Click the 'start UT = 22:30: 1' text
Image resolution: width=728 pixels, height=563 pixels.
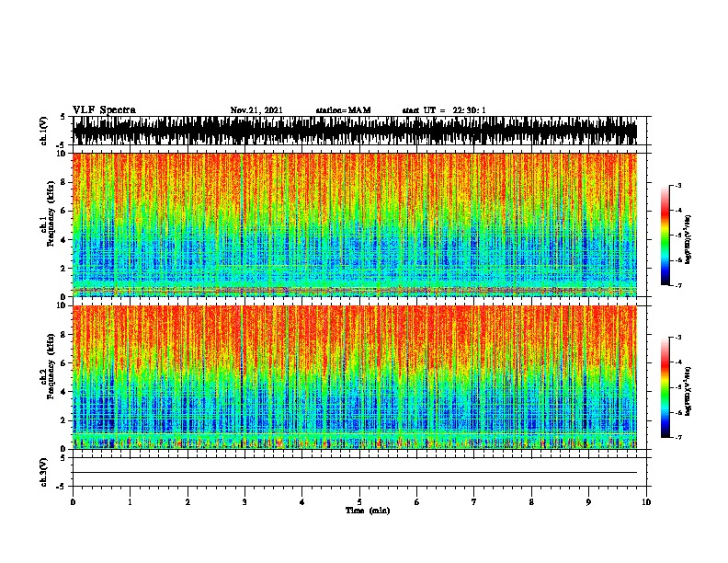[444, 110]
